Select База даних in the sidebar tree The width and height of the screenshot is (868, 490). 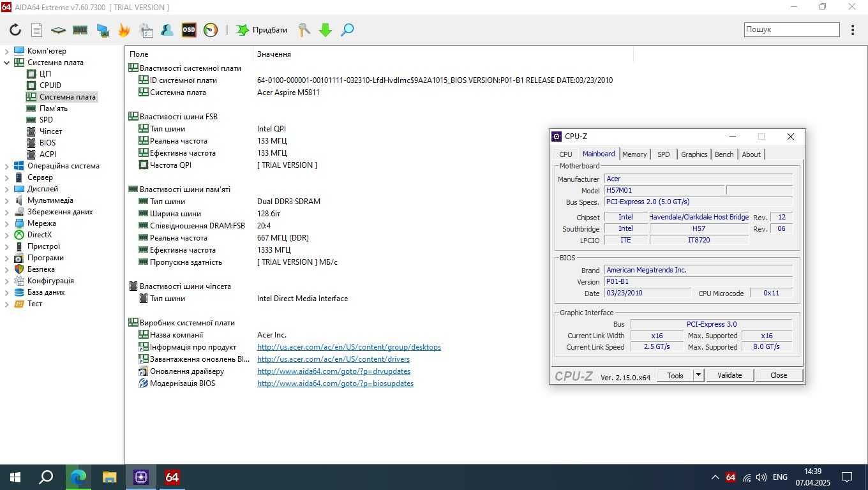point(46,292)
